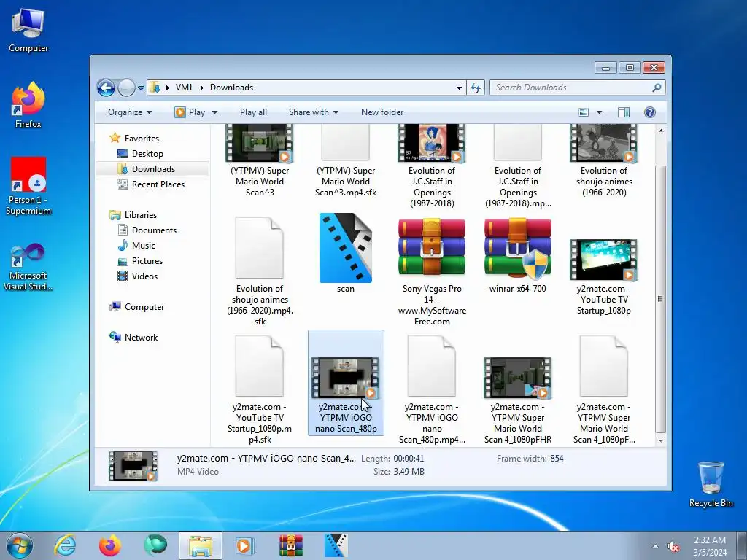Select (YTPMV) Super Mario World Scan^3 video
Screen dimensions: 747x560
point(260,162)
